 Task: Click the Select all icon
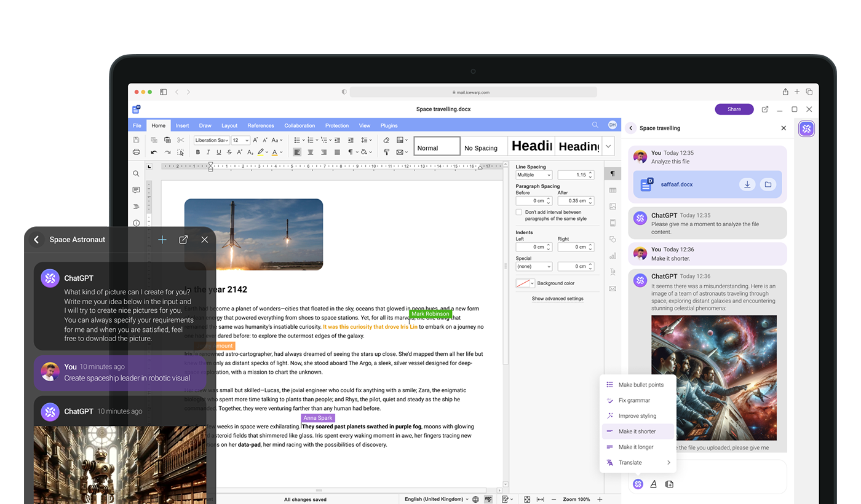(x=180, y=152)
